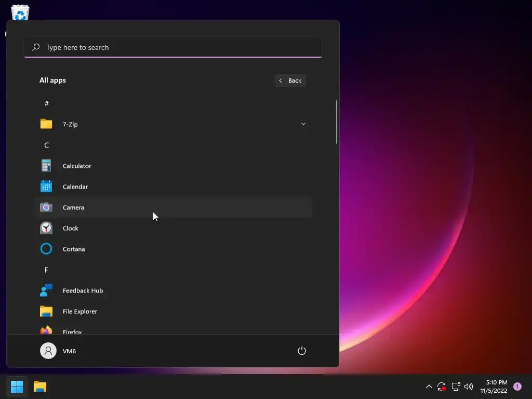Viewport: 532px width, 399px height.
Task: Jump using the F section header
Action: [46, 270]
